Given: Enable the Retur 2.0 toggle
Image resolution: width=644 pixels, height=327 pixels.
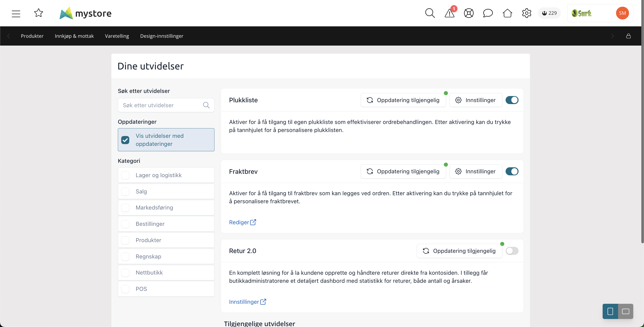Looking at the screenshot, I should pyautogui.click(x=512, y=251).
